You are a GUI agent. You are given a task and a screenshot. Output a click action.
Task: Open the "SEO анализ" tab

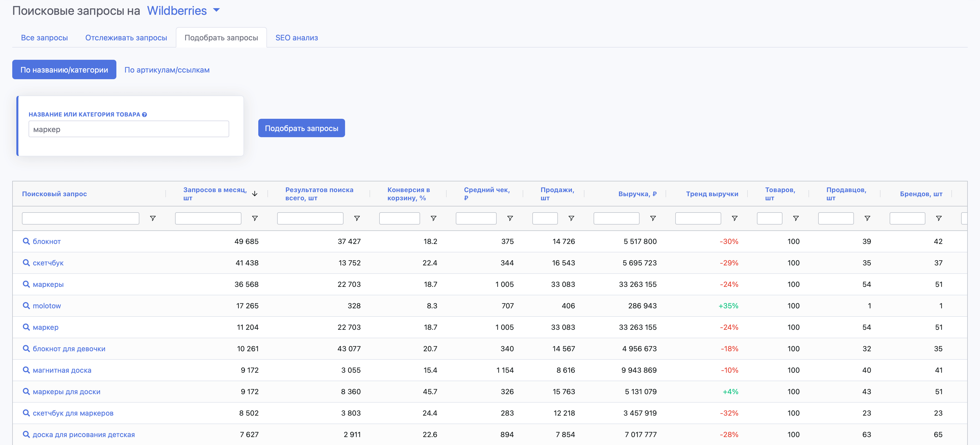[297, 37]
